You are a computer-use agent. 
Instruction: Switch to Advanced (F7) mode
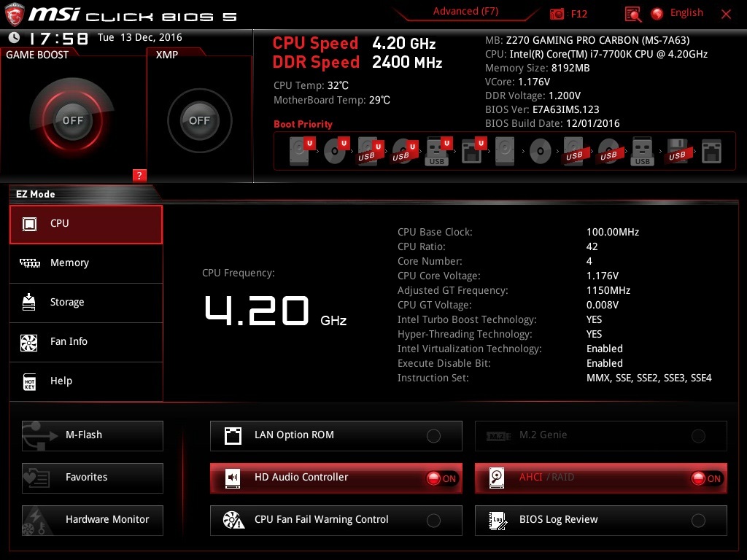click(x=465, y=12)
